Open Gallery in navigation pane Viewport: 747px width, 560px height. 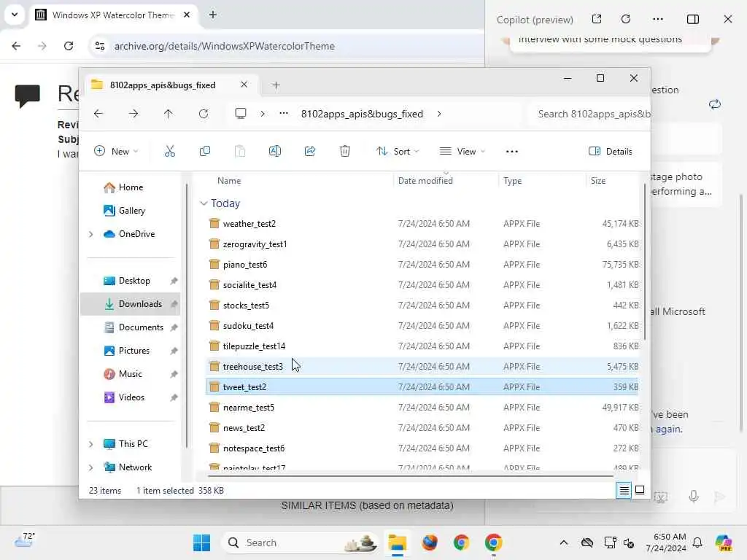tap(131, 211)
